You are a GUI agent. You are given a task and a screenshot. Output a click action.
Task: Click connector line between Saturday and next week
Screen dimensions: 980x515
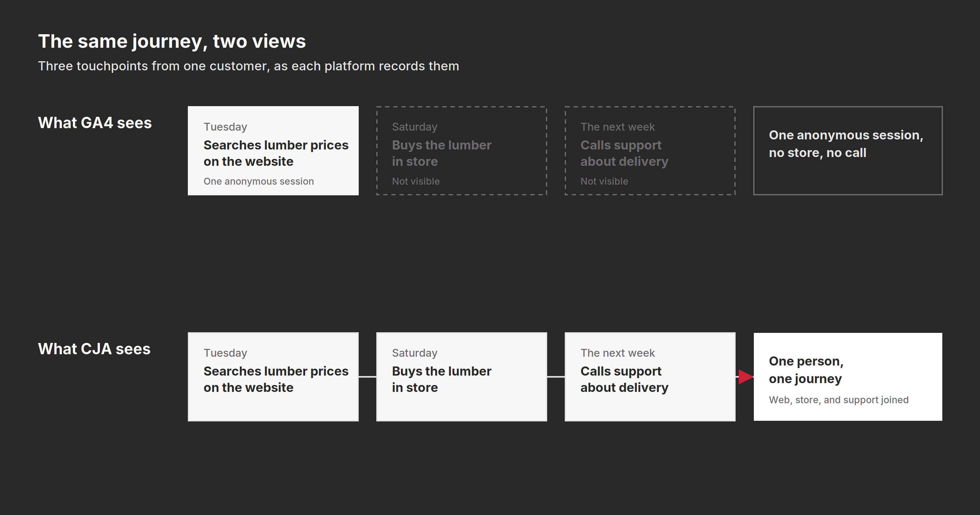click(556, 377)
